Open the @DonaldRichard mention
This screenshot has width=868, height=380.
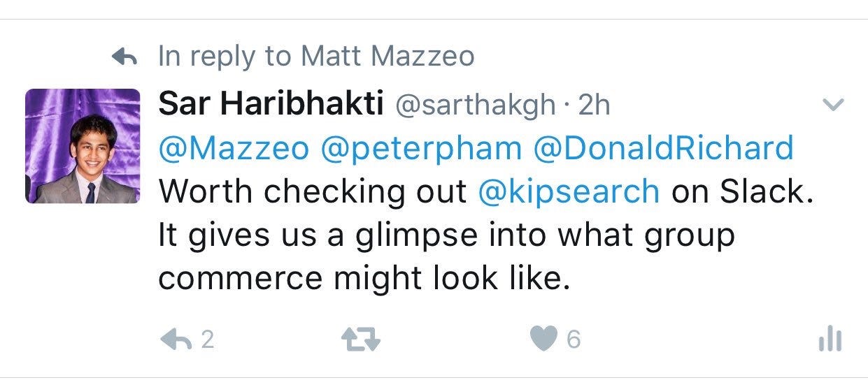663,149
